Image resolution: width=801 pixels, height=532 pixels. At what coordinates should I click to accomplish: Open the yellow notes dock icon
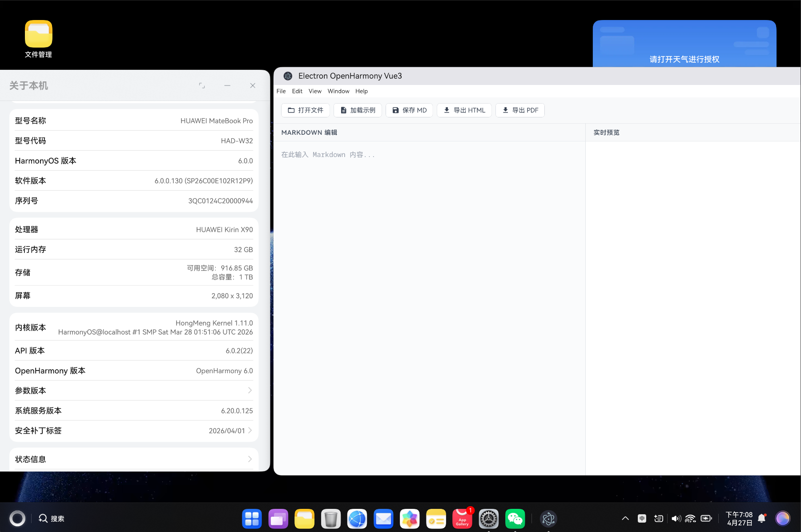tap(436, 519)
